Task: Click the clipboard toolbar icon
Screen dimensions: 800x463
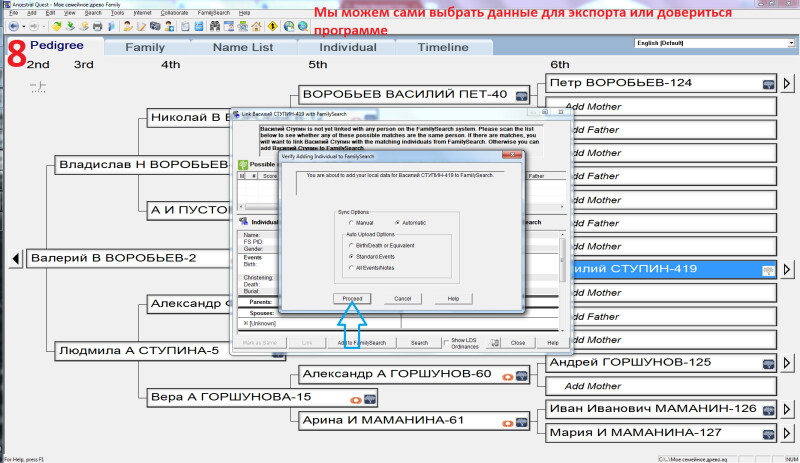Action: pyautogui.click(x=185, y=26)
